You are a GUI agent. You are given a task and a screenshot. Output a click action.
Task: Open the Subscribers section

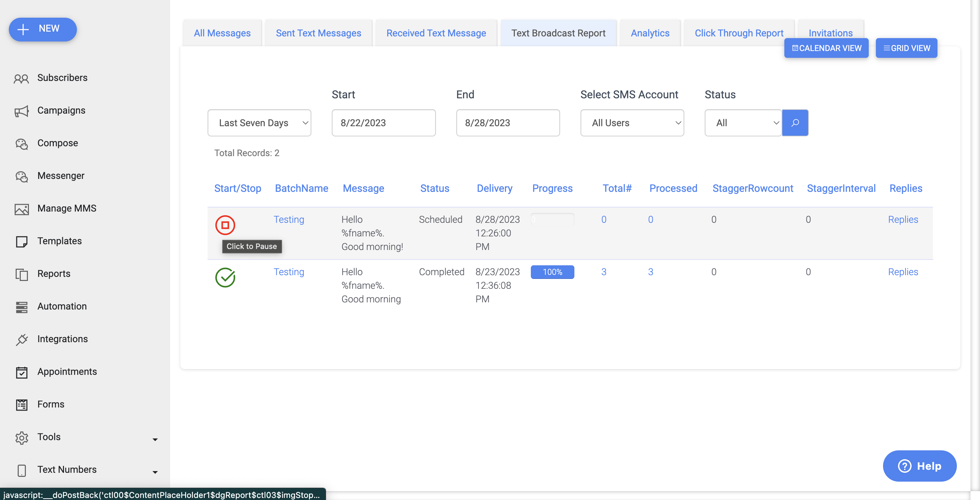22,78
